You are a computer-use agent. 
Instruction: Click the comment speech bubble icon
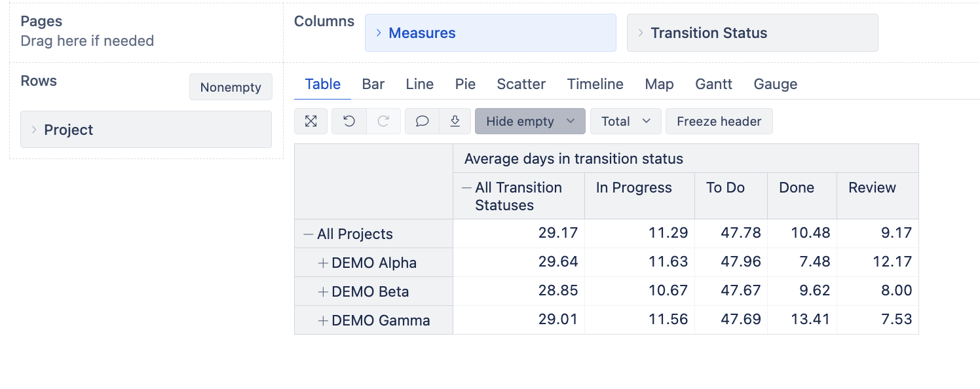coord(423,121)
